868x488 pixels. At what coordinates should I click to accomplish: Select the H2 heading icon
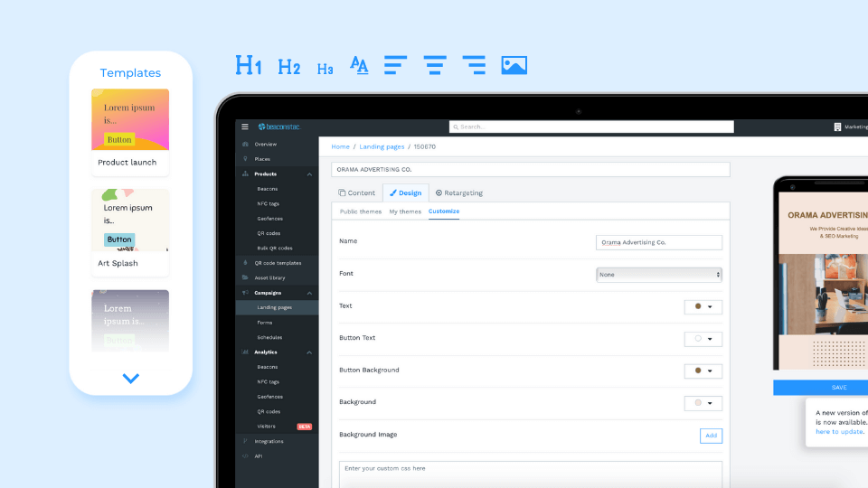pos(288,66)
